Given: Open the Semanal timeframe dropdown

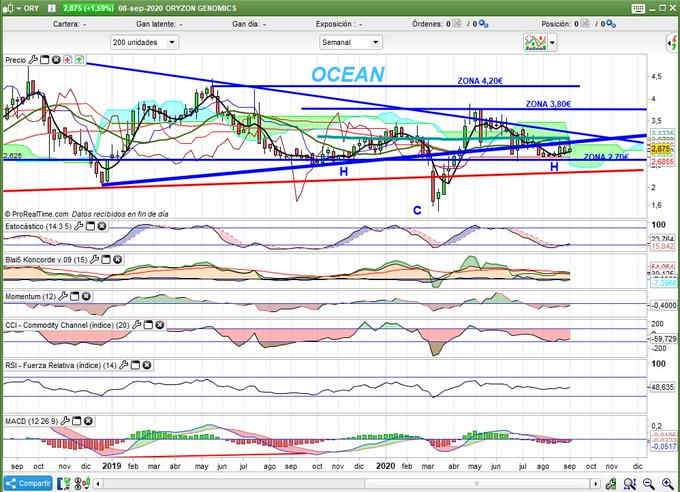Looking at the screenshot, I should pos(350,43).
